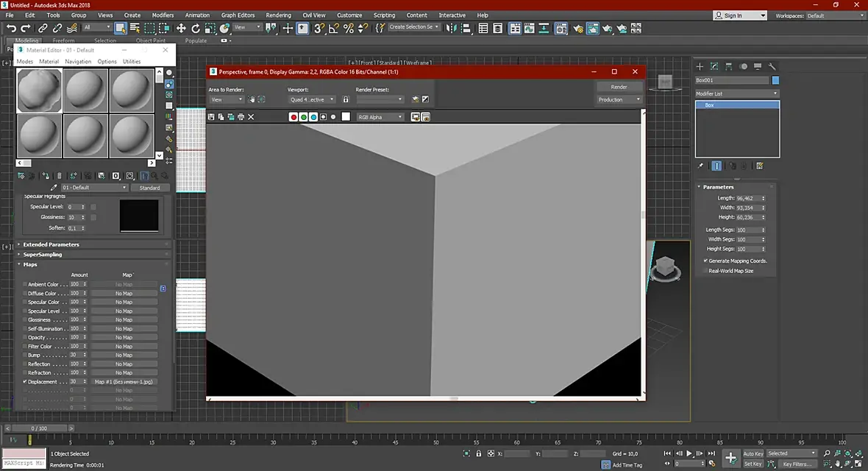Clear the rendered frame window
Image resolution: width=868 pixels, height=471 pixels.
[251, 117]
